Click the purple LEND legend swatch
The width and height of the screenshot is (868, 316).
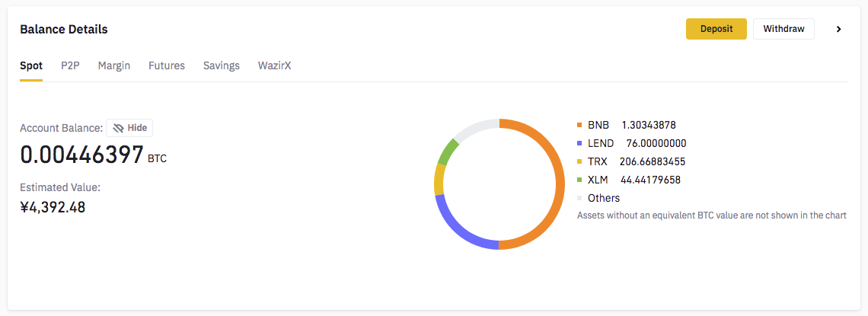click(x=579, y=143)
